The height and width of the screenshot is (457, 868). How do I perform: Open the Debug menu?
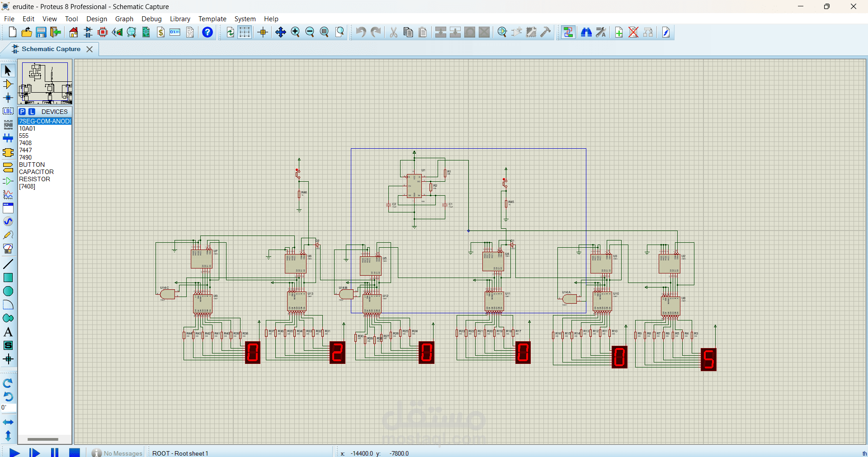pos(151,19)
